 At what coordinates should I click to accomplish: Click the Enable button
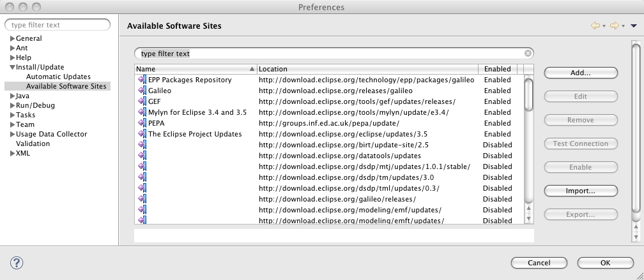click(581, 167)
